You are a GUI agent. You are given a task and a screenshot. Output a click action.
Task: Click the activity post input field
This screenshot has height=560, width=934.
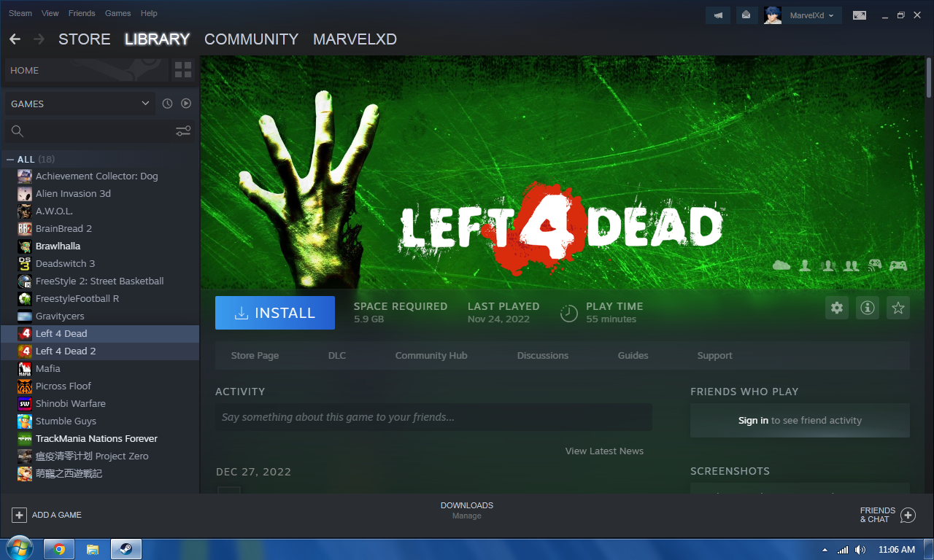coord(433,417)
